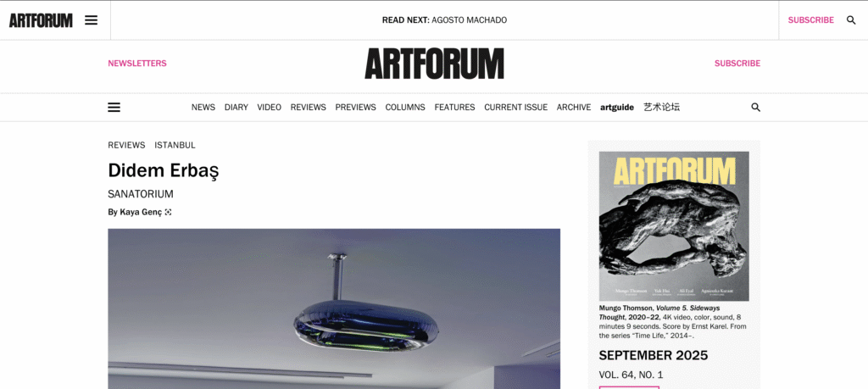Click the large centered ARTFORUM logo
Viewport: 868px width, 389px height.
click(x=434, y=63)
